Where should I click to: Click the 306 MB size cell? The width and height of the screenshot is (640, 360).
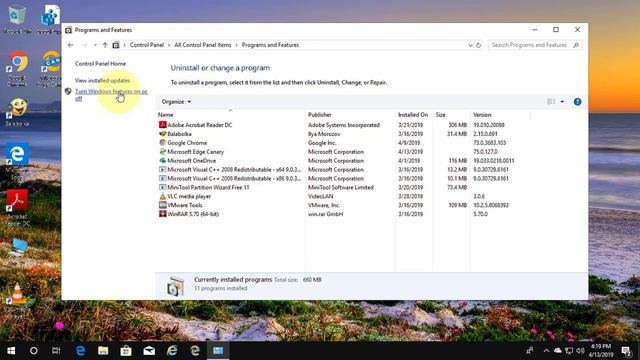457,125
